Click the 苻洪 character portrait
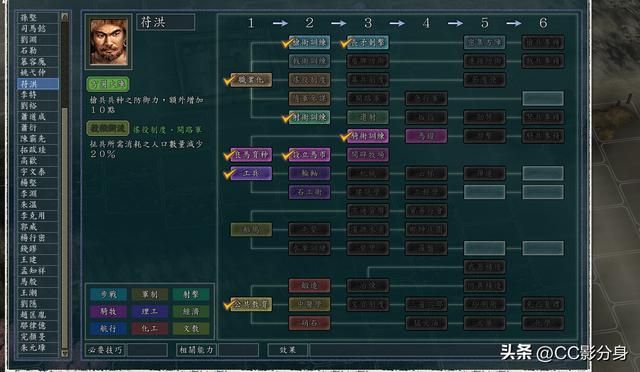 tap(109, 42)
